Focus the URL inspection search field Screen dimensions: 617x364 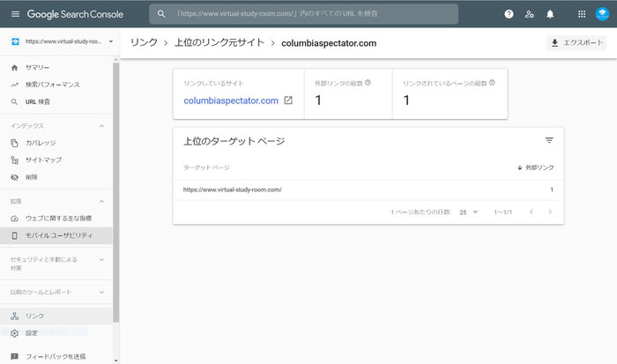[303, 14]
